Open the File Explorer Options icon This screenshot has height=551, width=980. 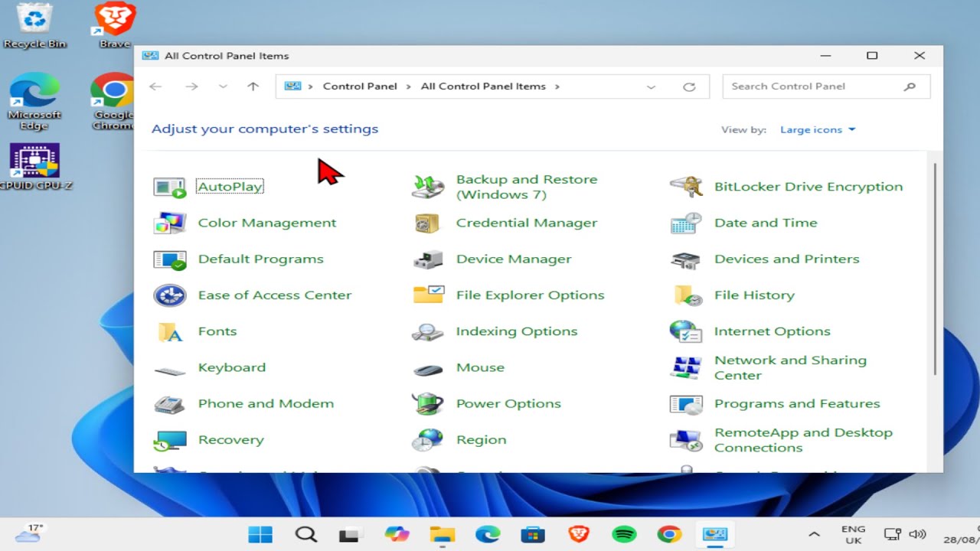coord(427,295)
